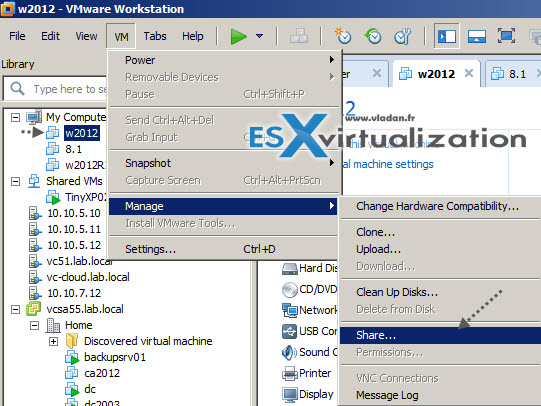The image size is (541, 406).
Task: Open the File menu
Action: 17,36
